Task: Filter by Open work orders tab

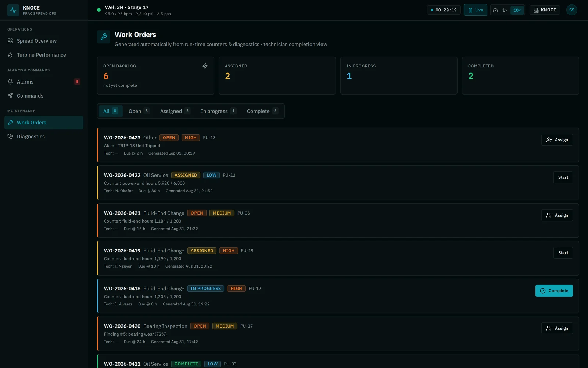Action: (139, 111)
